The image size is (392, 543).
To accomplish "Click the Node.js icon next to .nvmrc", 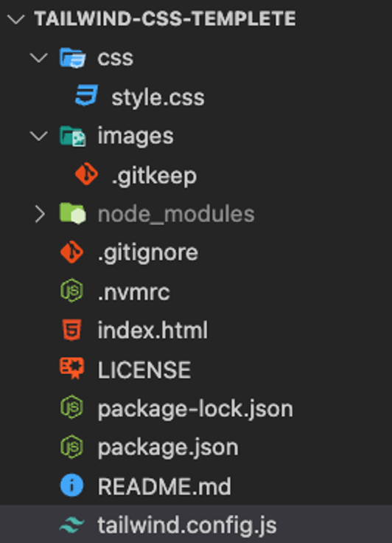I will tap(71, 291).
